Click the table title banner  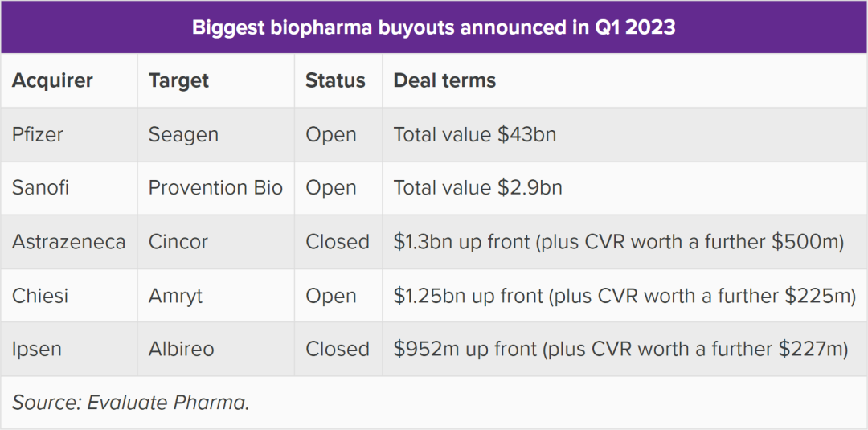point(434,27)
